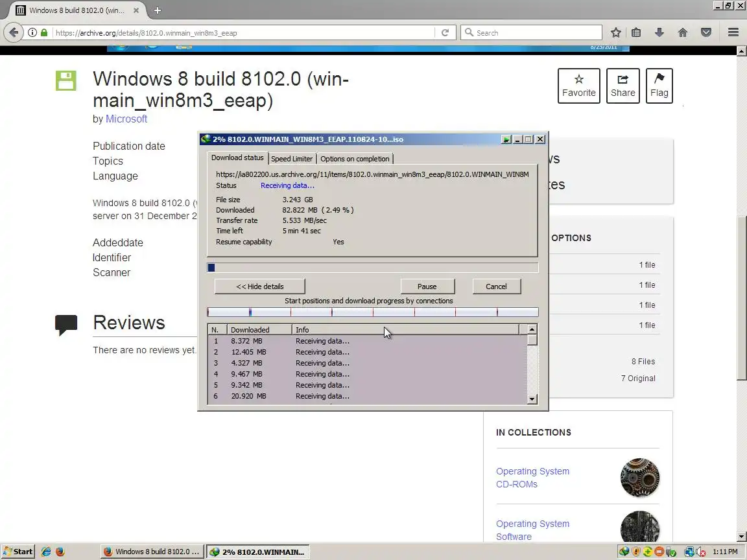Open Operating System Software collection link

[x=532, y=530]
